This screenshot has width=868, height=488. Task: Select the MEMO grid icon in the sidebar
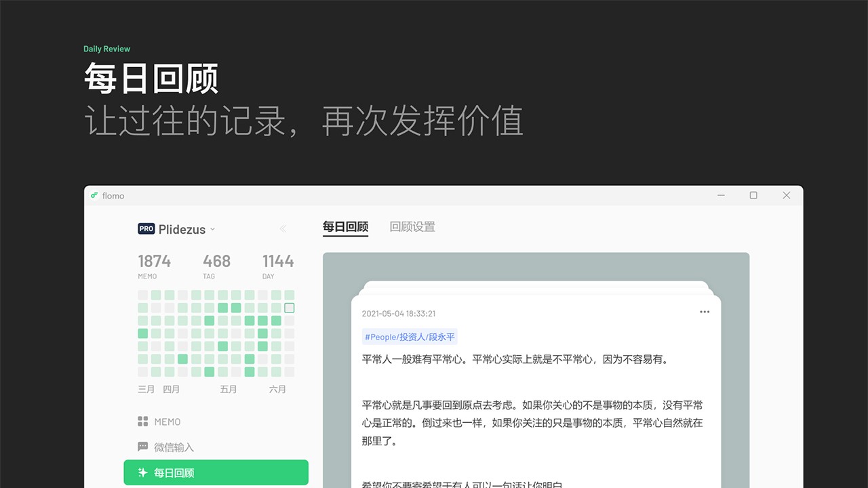pyautogui.click(x=142, y=421)
